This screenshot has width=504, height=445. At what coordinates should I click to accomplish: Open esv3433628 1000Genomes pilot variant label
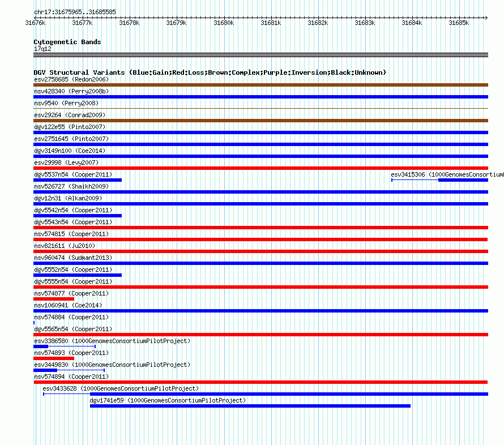pyautogui.click(x=121, y=388)
